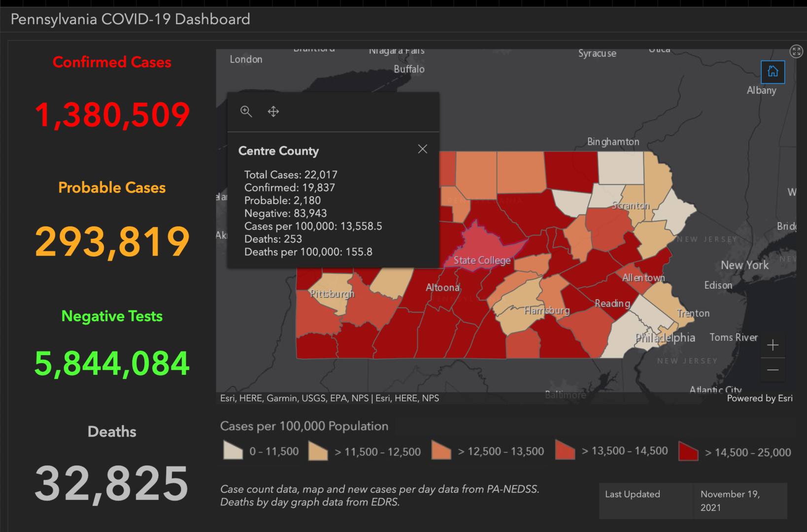Click the Syracuse label on map
This screenshot has width=807, height=532.
(597, 53)
